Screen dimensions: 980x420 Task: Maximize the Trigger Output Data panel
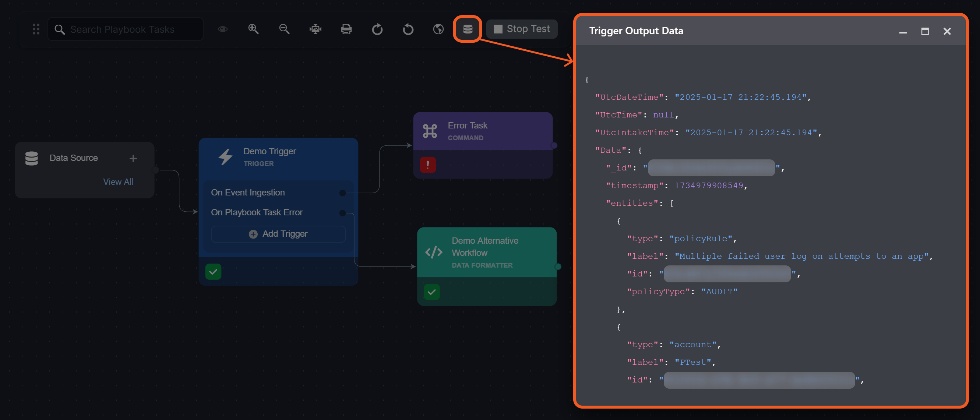click(x=925, y=31)
